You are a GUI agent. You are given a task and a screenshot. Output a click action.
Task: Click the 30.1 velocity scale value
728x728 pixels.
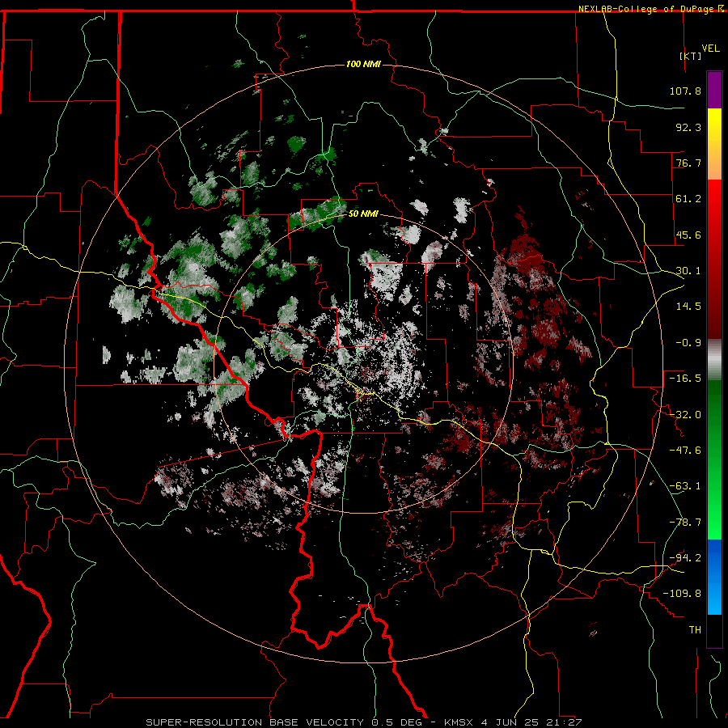point(688,271)
